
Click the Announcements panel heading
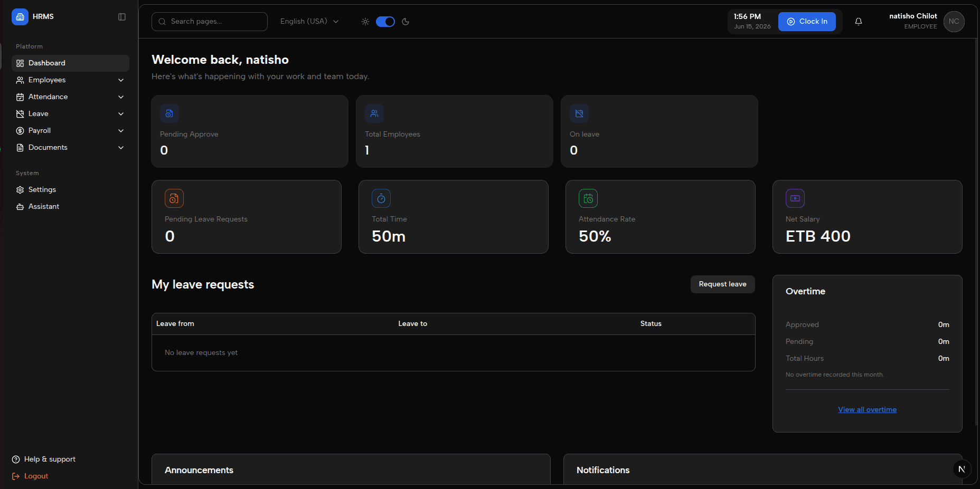coord(199,470)
